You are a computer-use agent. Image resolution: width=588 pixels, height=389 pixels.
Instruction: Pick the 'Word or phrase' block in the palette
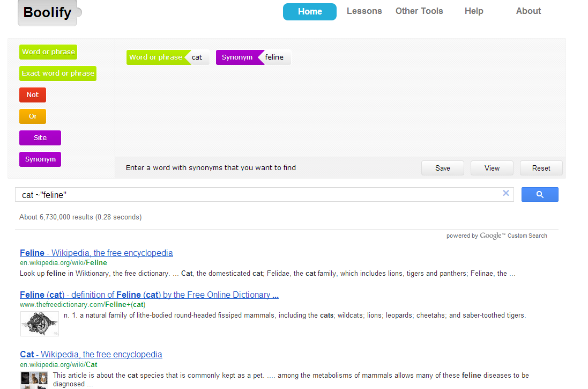coord(48,52)
